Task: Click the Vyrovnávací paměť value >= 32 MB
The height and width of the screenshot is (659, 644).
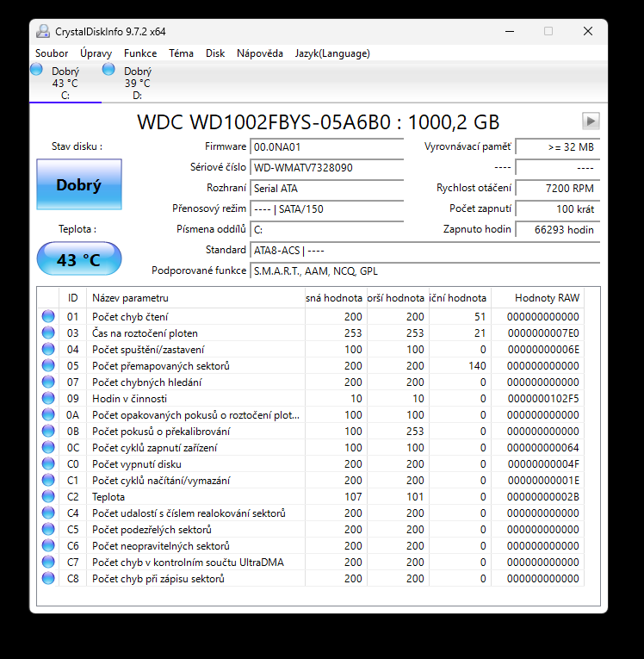Action: 557,146
